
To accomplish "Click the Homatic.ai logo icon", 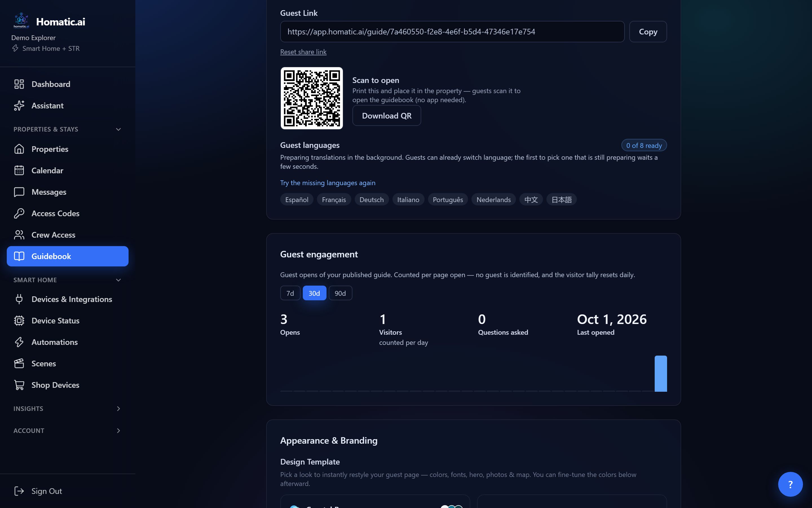I will pos(21,21).
